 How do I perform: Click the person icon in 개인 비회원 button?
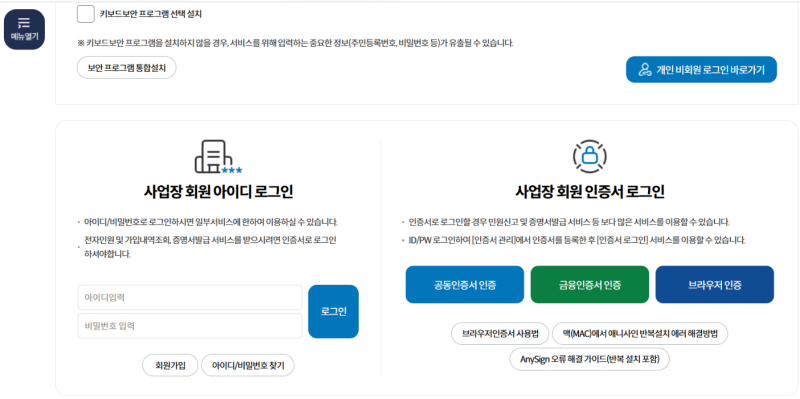(x=645, y=69)
